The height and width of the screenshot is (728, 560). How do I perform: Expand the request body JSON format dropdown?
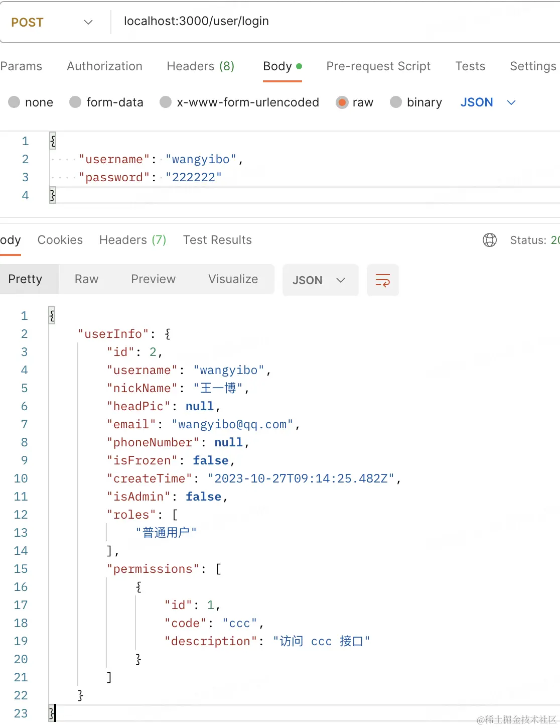coord(488,102)
